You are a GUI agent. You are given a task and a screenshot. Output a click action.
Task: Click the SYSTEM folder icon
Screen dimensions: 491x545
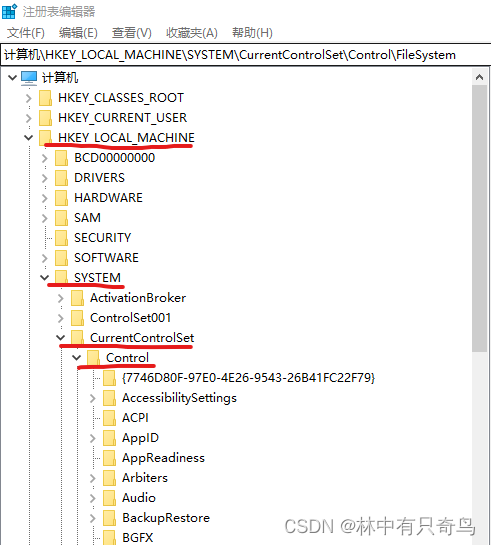point(62,278)
